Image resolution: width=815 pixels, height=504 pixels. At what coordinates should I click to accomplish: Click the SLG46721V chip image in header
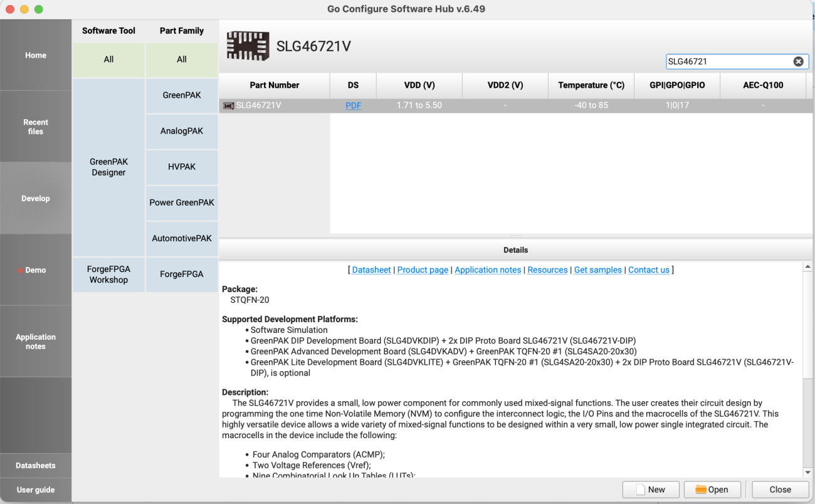(x=248, y=46)
